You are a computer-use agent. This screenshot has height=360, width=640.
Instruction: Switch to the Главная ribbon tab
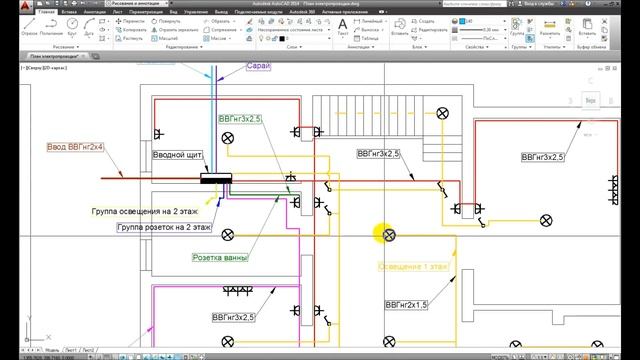coord(46,12)
